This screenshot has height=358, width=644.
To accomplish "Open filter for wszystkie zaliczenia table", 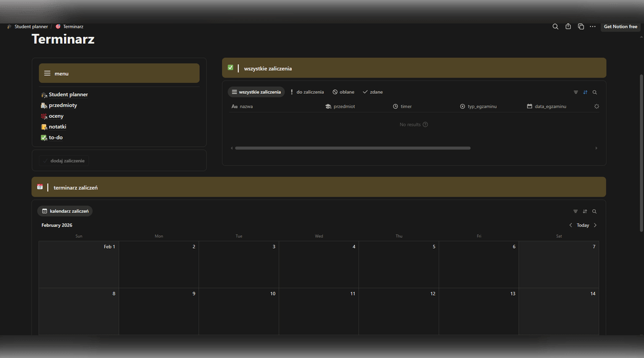I will [576, 92].
